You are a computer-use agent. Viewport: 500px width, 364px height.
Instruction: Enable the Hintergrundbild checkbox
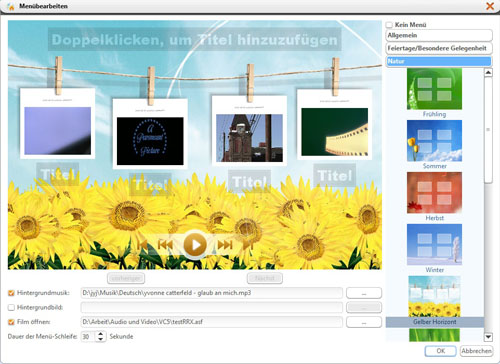pos(11,307)
